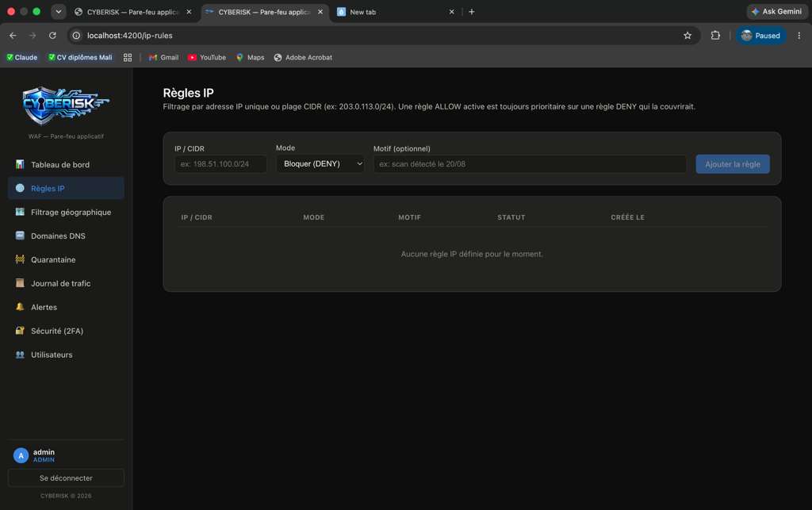Open the Claude bookmark
The width and height of the screenshot is (812, 510).
click(21, 57)
